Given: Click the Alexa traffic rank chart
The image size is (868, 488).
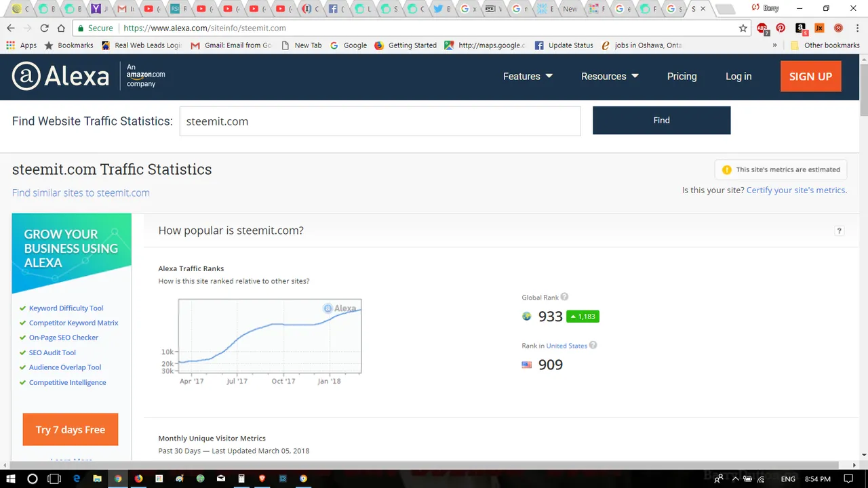Looking at the screenshot, I should tap(270, 336).
